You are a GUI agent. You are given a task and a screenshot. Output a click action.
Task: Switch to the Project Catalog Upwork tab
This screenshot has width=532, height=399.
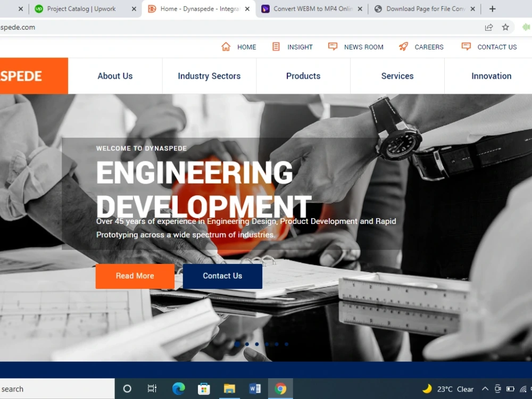[x=81, y=9]
